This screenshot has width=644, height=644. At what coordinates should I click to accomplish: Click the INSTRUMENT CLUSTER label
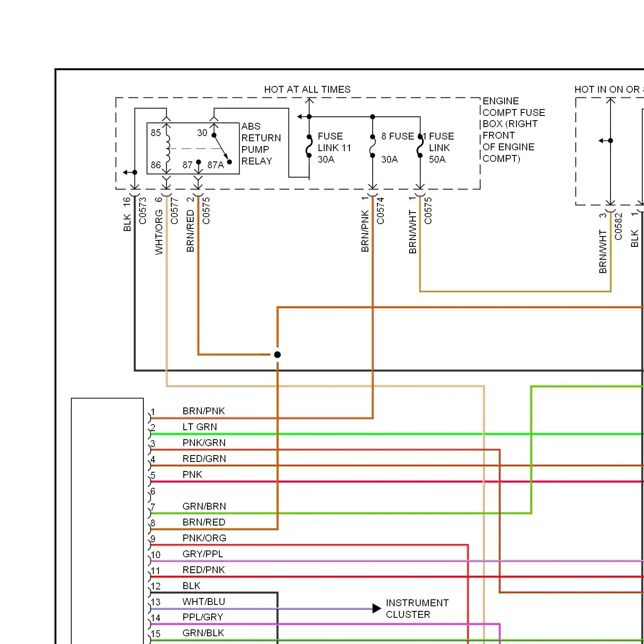417,608
